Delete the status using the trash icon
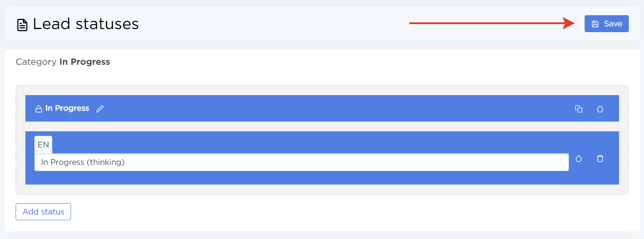 tap(600, 159)
